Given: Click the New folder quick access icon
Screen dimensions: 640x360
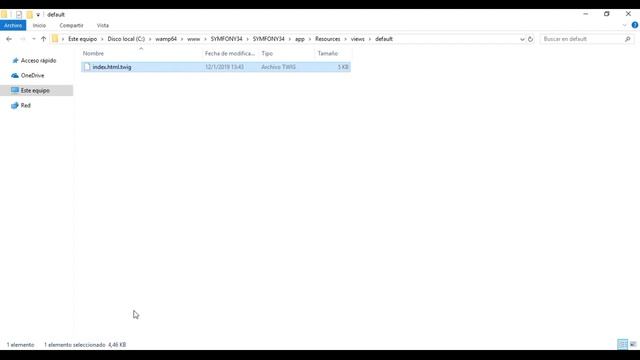Looking at the screenshot, I should coord(29,15).
